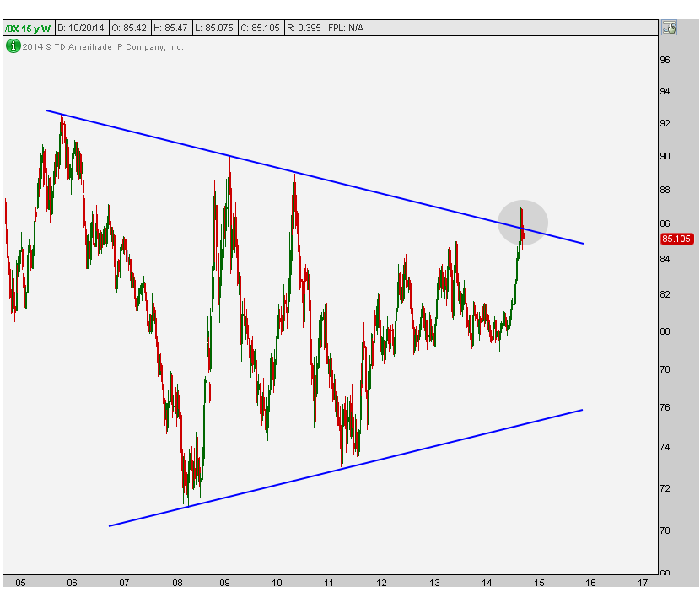Click the range value R: 0.395
700x608 pixels.
tap(304, 28)
